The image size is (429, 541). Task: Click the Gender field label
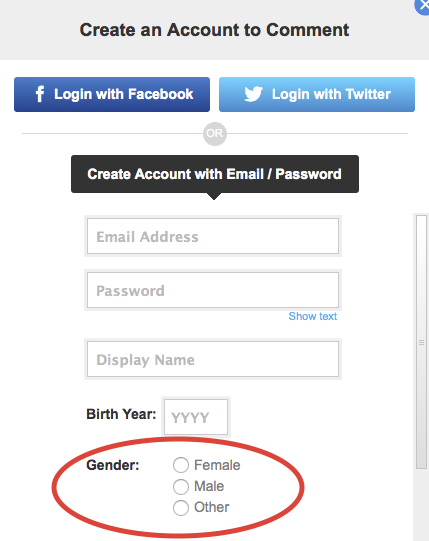[113, 465]
